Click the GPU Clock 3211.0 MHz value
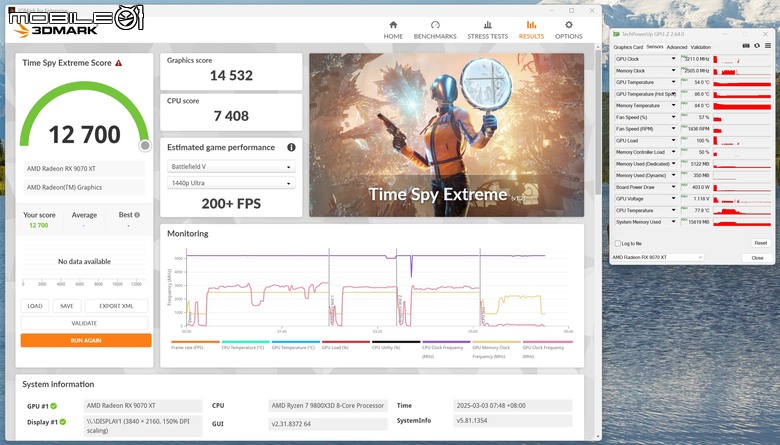This screenshot has height=445, width=780. point(696,59)
